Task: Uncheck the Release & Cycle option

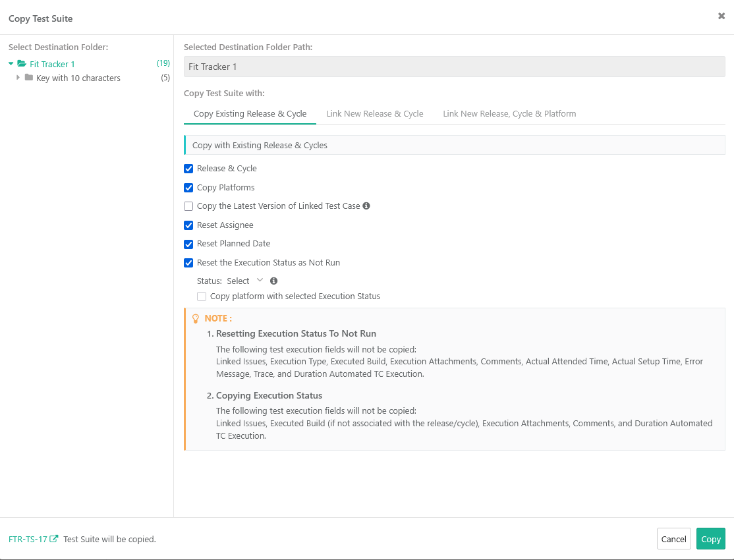Action: [188, 169]
